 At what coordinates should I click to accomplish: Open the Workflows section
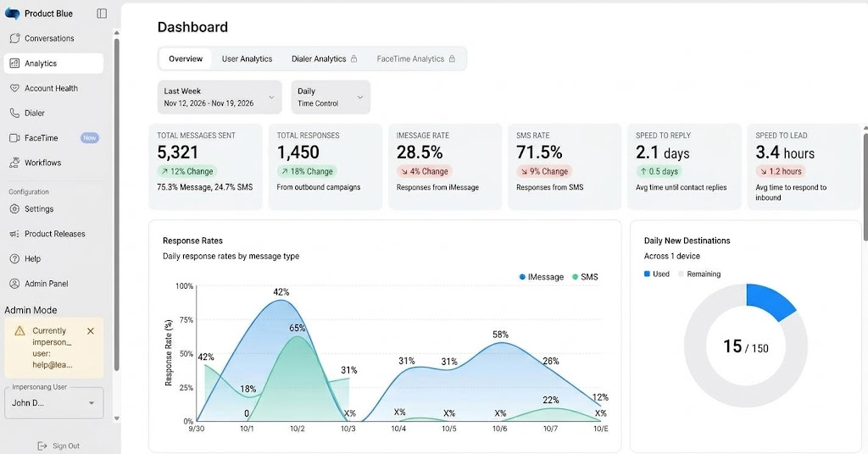point(53,163)
